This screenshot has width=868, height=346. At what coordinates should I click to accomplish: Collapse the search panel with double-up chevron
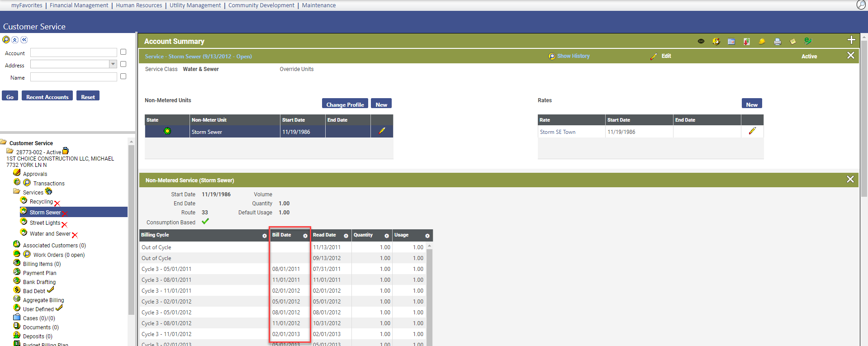pos(15,40)
